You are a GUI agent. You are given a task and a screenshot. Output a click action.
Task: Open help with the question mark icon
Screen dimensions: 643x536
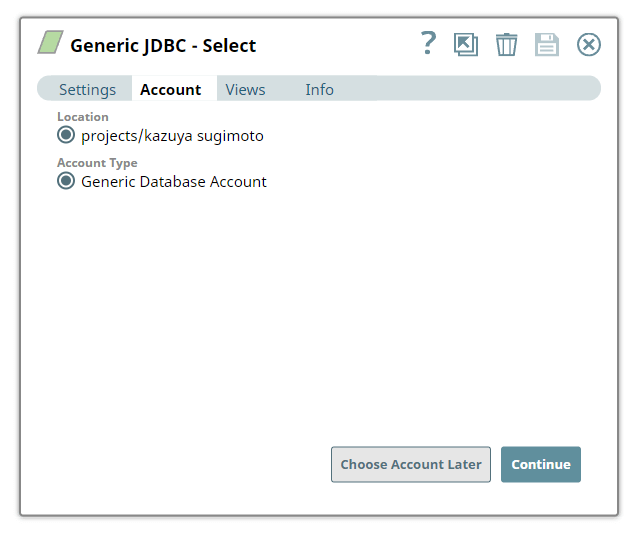click(428, 43)
